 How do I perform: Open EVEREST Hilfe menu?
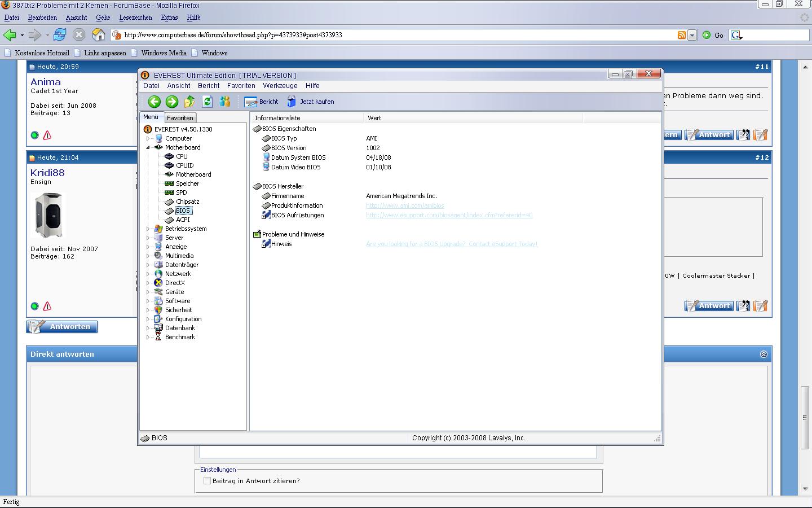312,86
